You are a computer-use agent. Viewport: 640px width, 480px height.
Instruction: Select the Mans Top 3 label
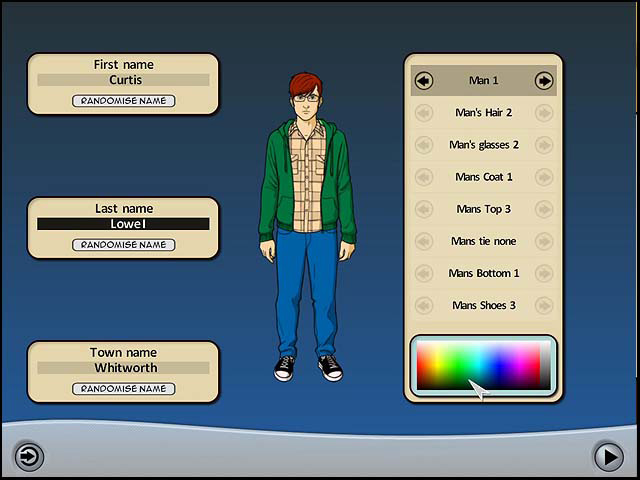pyautogui.click(x=484, y=209)
